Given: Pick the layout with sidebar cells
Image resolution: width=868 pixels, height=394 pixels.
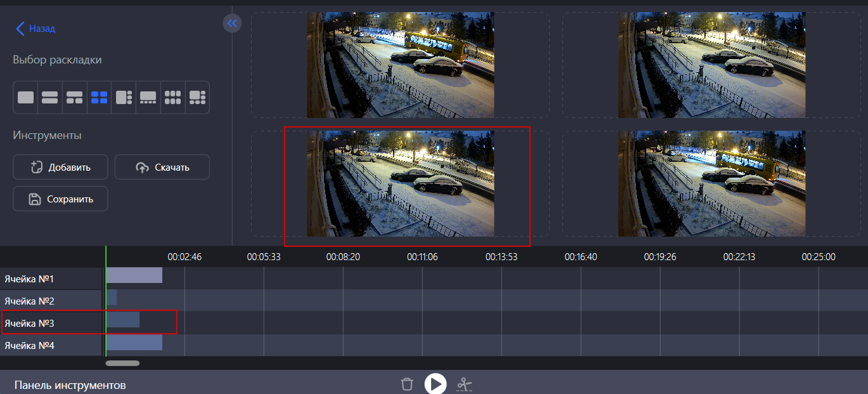Looking at the screenshot, I should coord(123,97).
